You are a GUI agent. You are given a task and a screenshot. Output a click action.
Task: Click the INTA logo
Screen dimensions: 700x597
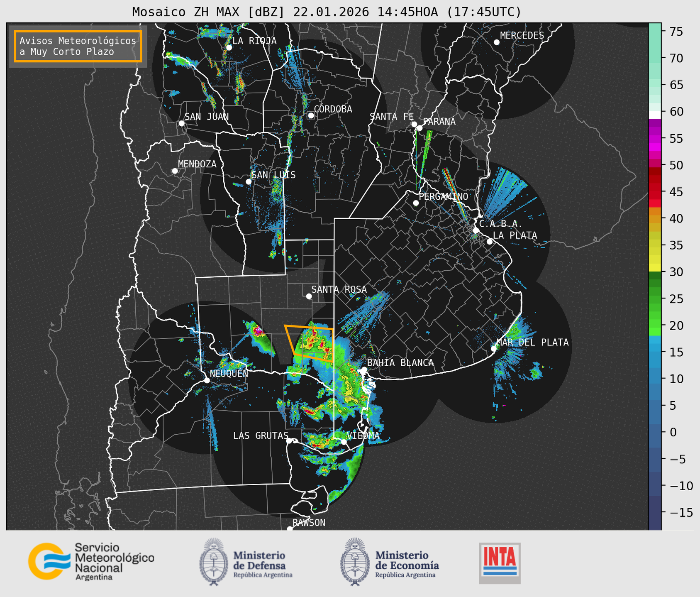[x=500, y=563]
